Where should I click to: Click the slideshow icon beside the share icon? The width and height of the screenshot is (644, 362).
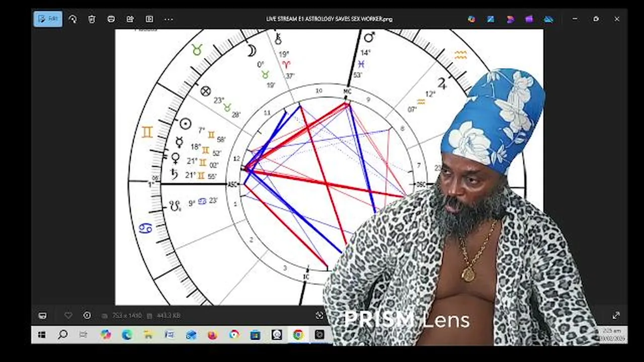(x=149, y=19)
